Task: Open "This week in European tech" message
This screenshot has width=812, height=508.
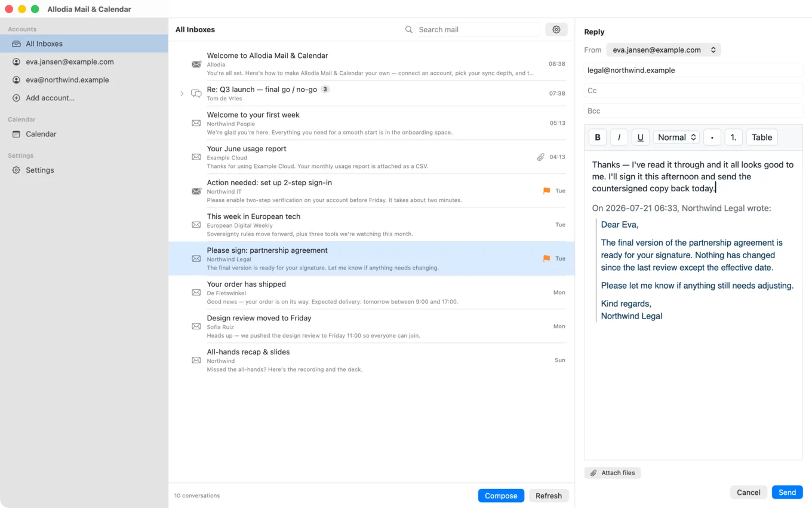Action: click(371, 225)
